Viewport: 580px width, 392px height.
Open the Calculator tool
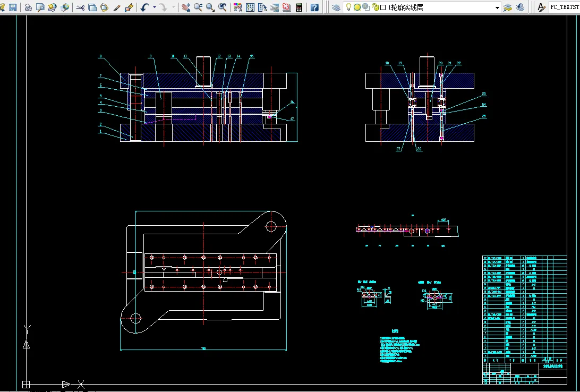(300, 7)
